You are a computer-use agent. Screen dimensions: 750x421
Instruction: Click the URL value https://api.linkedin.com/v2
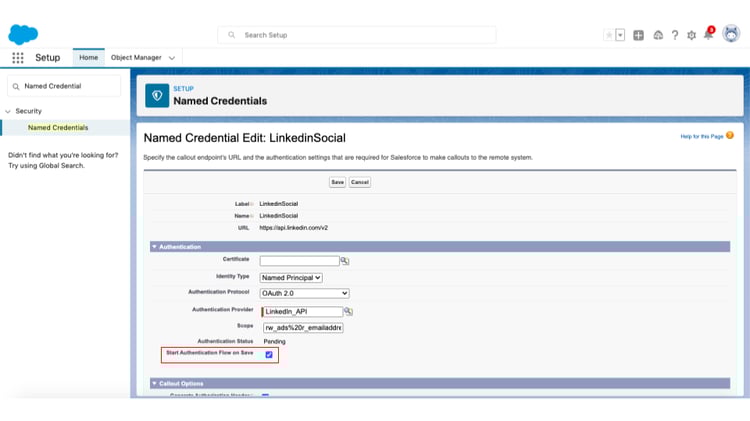[294, 228]
